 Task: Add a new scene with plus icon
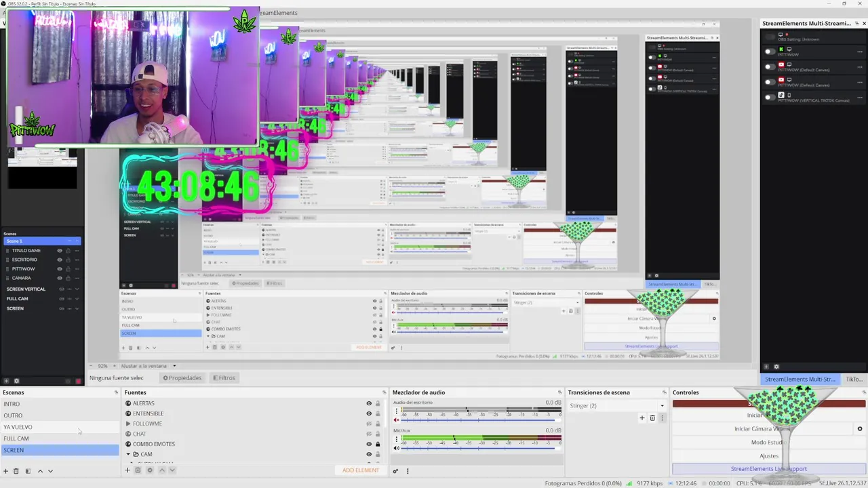5,471
